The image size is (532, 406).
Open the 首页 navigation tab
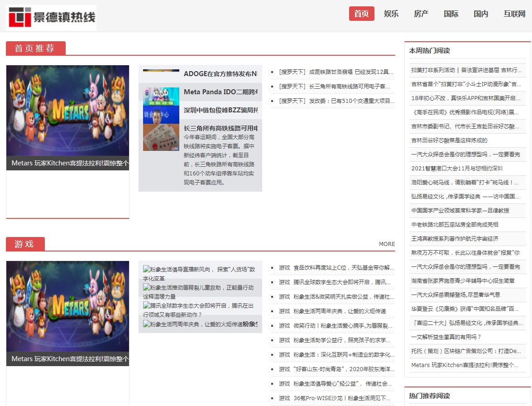361,14
